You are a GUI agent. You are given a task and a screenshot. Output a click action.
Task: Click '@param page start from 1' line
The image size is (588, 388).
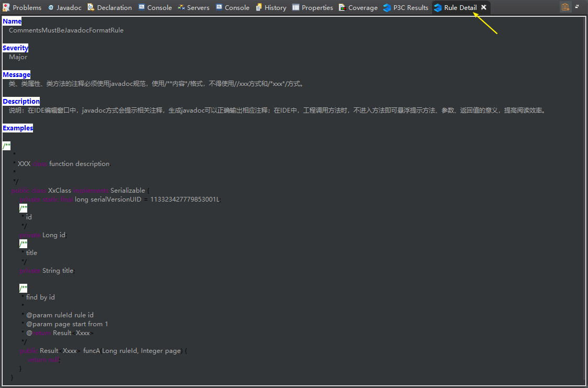coord(65,324)
